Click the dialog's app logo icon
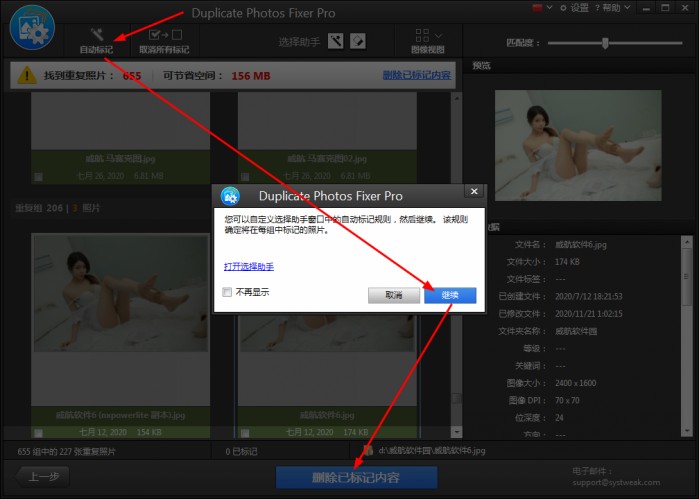This screenshot has height=499, width=699. [x=230, y=196]
